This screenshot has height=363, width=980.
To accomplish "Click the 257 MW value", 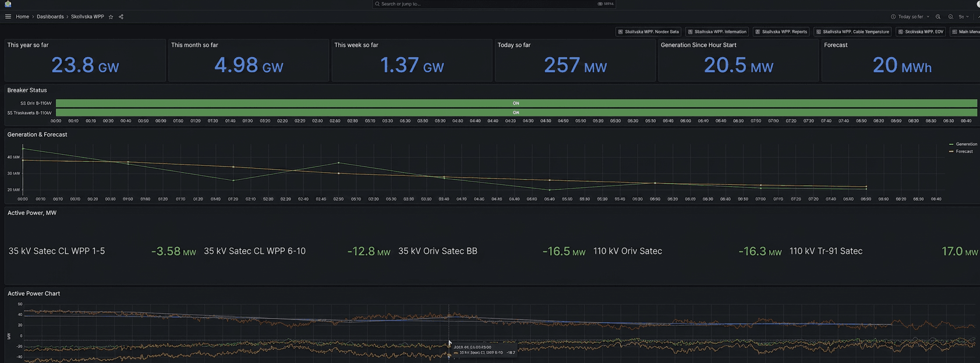I will tap(575, 65).
